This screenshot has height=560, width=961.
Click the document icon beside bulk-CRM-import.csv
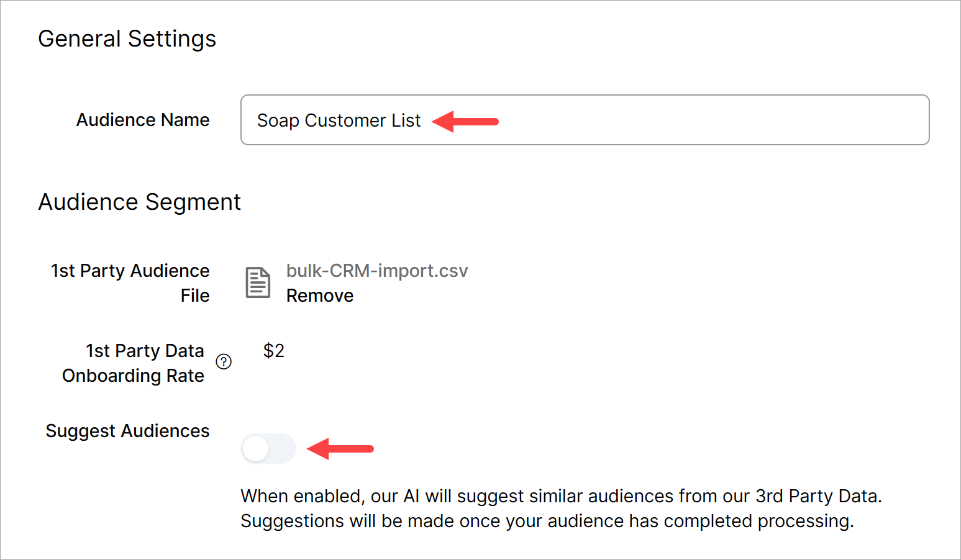pyautogui.click(x=258, y=283)
